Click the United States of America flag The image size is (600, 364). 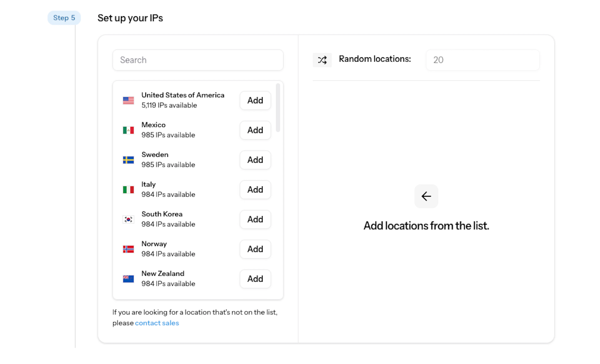[x=128, y=100]
